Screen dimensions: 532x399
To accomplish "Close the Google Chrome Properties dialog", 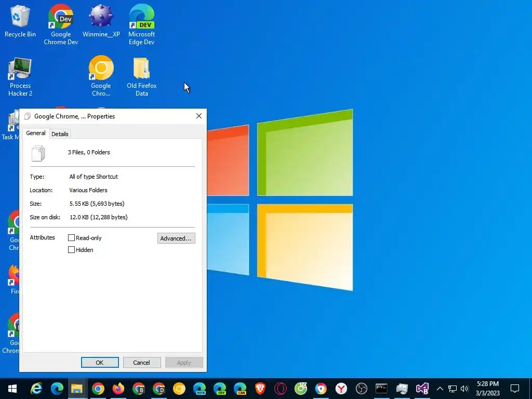I will pyautogui.click(x=199, y=116).
